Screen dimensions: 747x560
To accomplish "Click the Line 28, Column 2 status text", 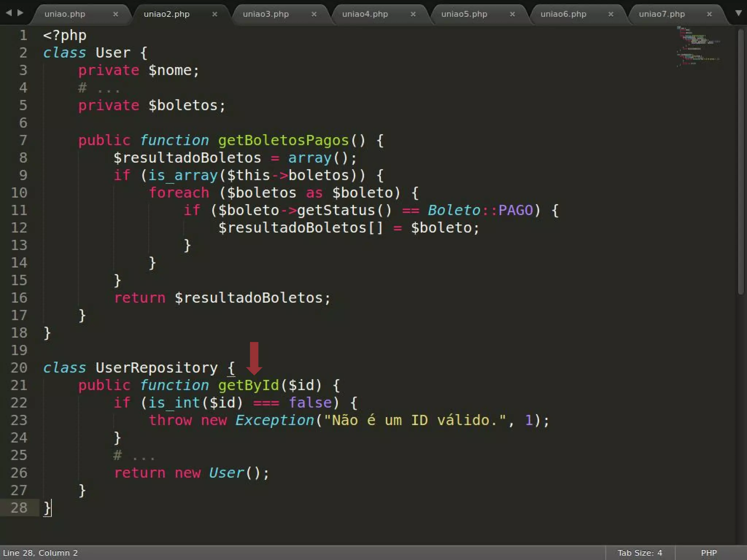I will 40,553.
